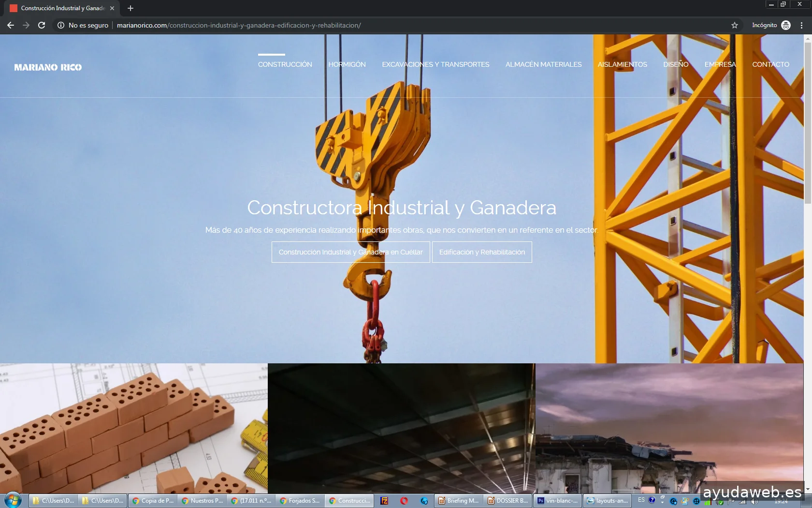Bookmark this page with the star icon

(x=734, y=25)
